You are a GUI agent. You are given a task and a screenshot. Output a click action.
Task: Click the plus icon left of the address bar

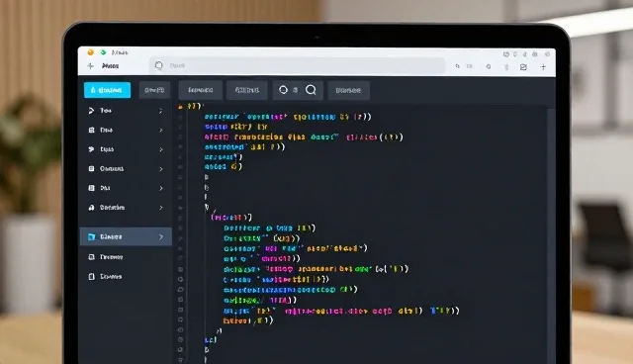[x=90, y=66]
